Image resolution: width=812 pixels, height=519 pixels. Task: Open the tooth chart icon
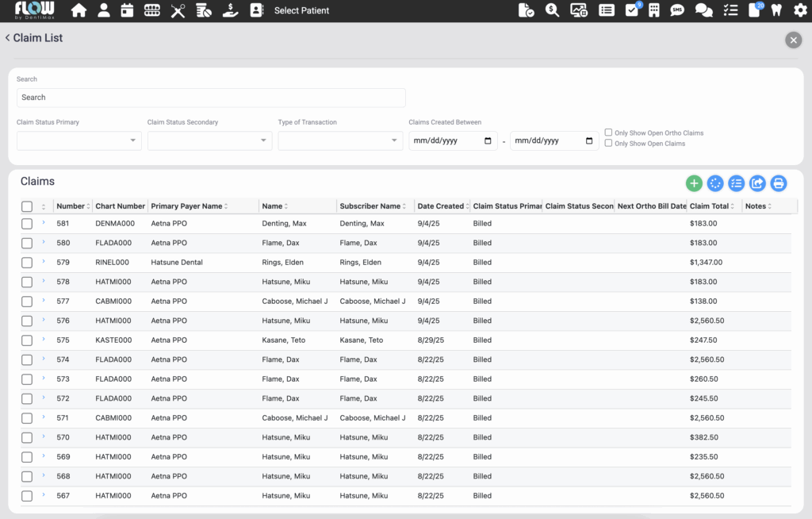[776, 10]
